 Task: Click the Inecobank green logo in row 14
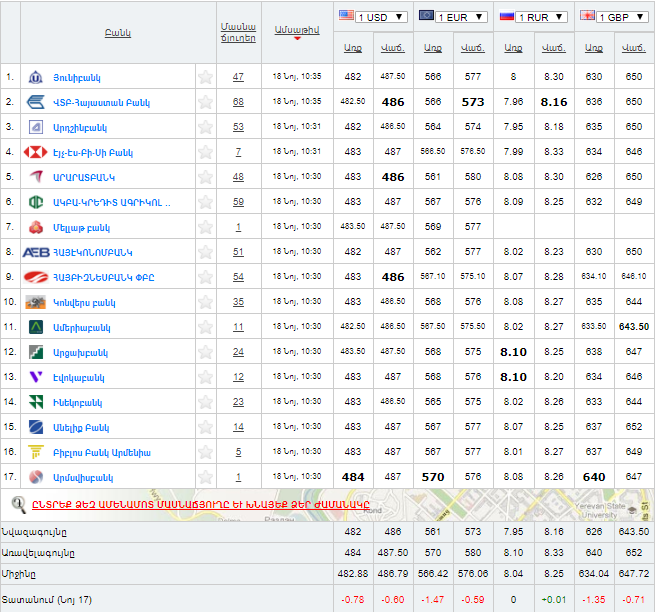[x=36, y=402]
